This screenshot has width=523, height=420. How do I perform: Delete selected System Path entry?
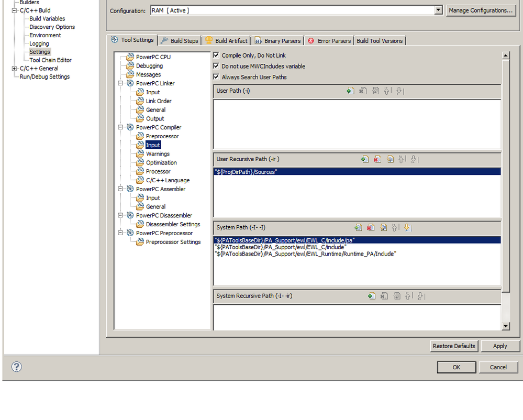(370, 227)
